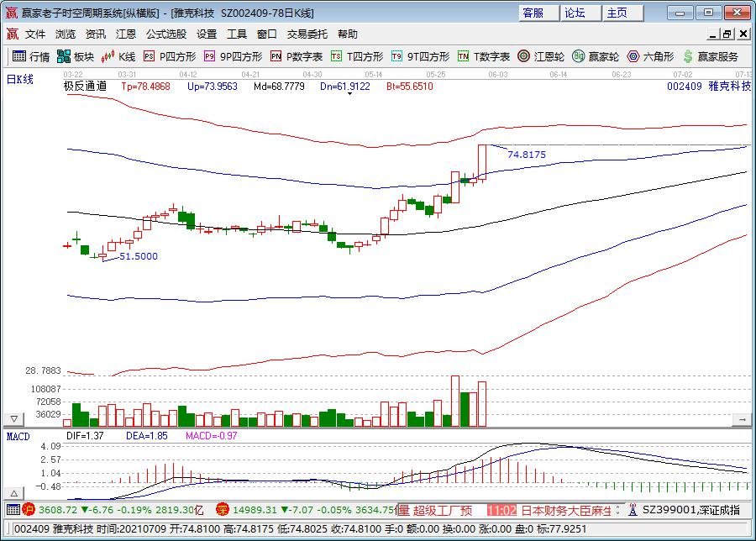Click the 深 Shenzhen index badge
756x541 pixels.
pyautogui.click(x=223, y=509)
